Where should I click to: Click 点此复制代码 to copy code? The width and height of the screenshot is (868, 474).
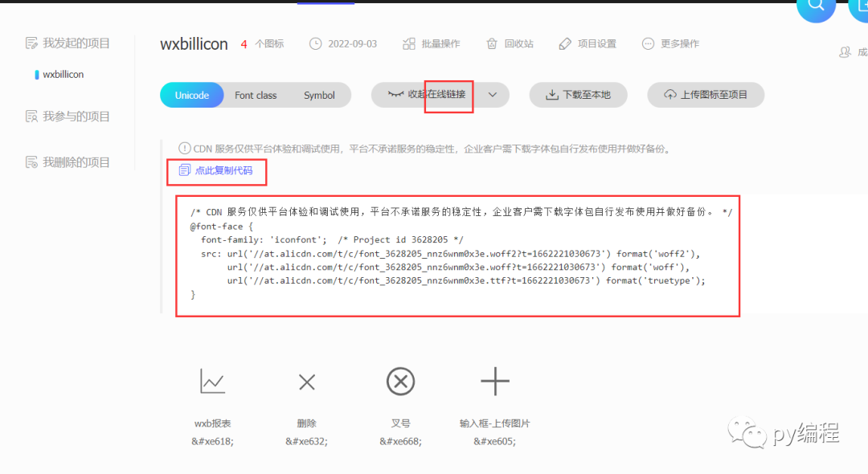(216, 170)
